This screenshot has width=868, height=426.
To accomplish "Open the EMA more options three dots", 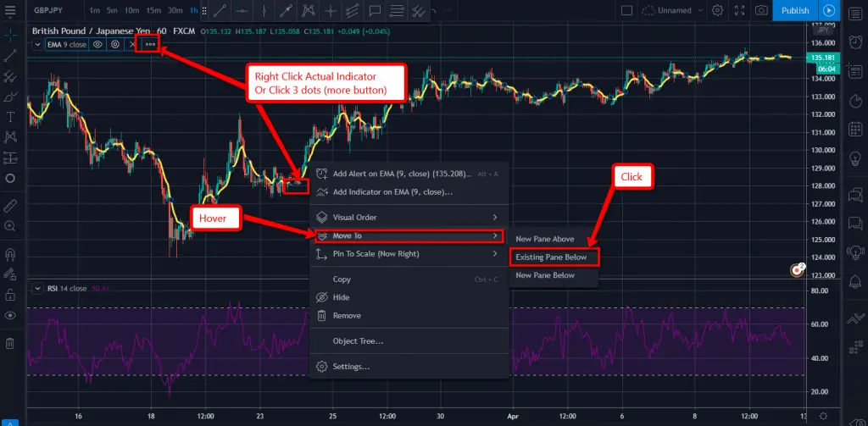I will (150, 44).
